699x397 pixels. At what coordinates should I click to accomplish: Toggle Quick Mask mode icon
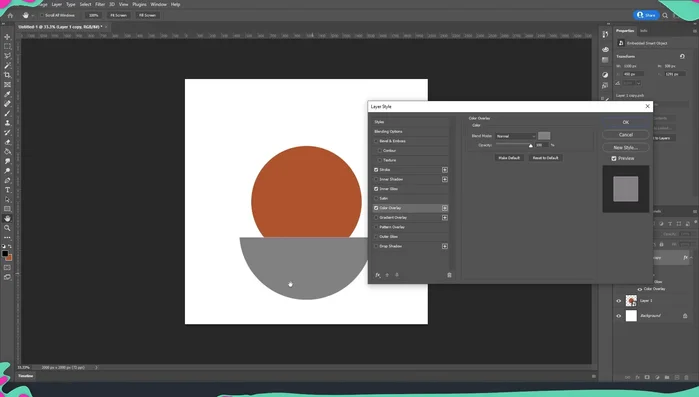(x=8, y=267)
